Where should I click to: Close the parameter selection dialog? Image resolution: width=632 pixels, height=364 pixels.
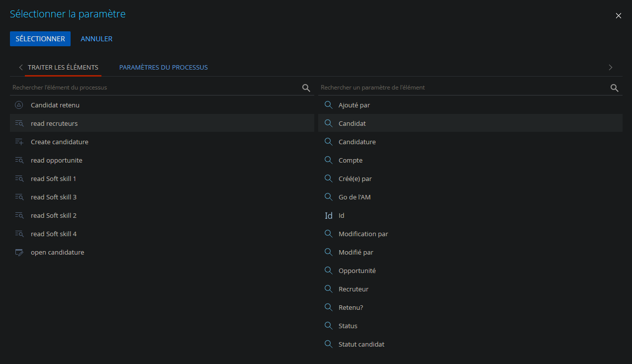coord(618,15)
